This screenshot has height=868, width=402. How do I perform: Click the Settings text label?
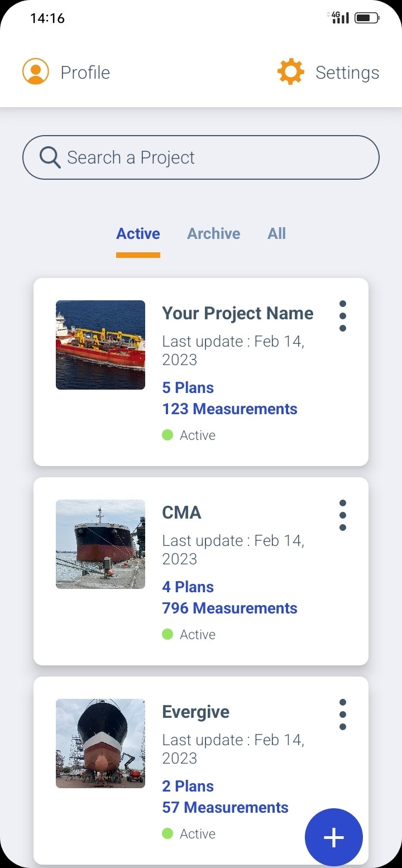coord(347,73)
